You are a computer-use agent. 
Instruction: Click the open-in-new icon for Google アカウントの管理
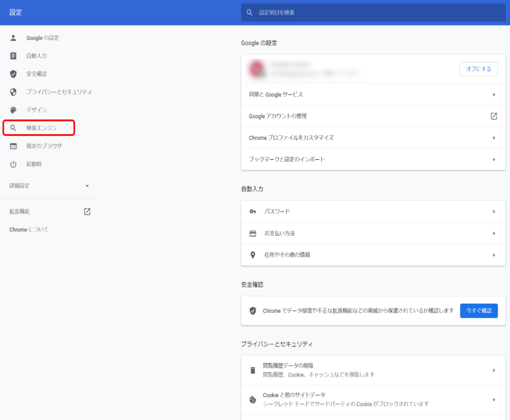(494, 116)
